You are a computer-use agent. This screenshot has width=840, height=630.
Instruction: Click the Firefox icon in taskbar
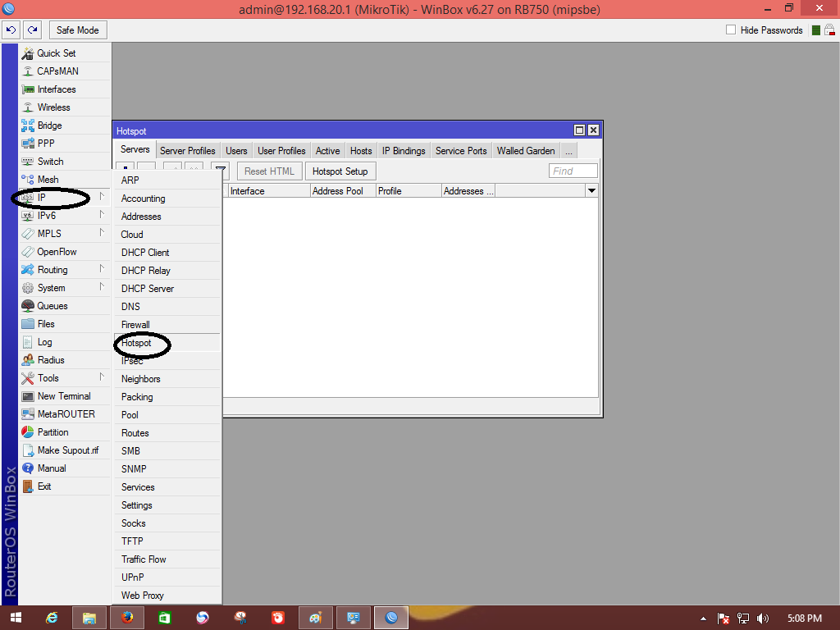click(x=127, y=618)
